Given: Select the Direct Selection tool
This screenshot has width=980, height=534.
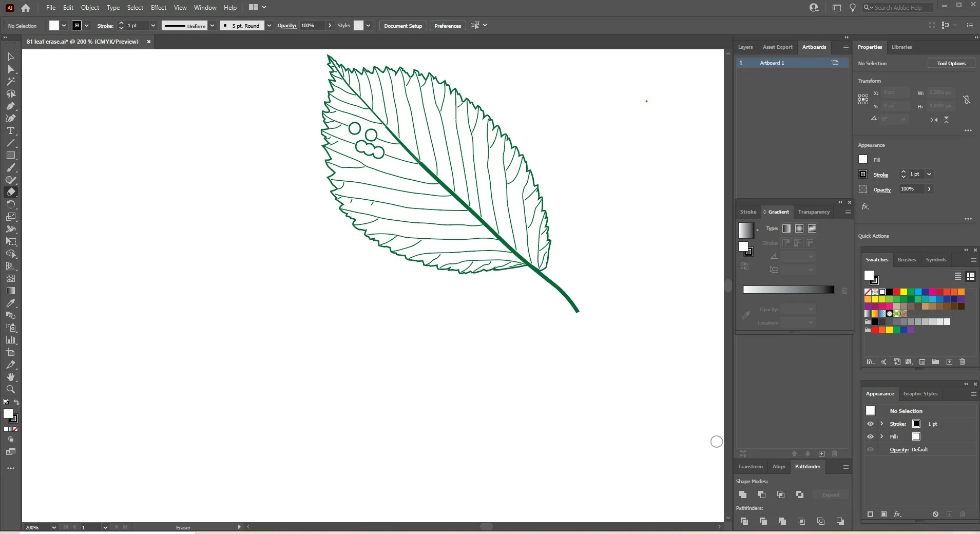Looking at the screenshot, I should pos(10,69).
